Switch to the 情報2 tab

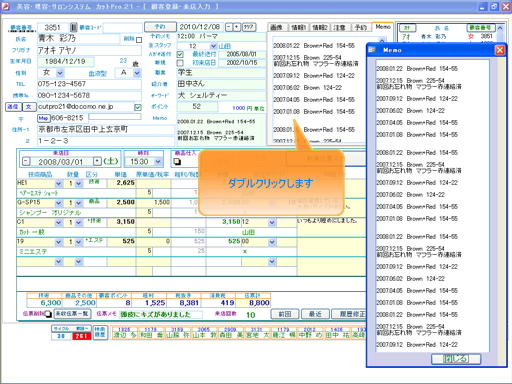(x=320, y=27)
